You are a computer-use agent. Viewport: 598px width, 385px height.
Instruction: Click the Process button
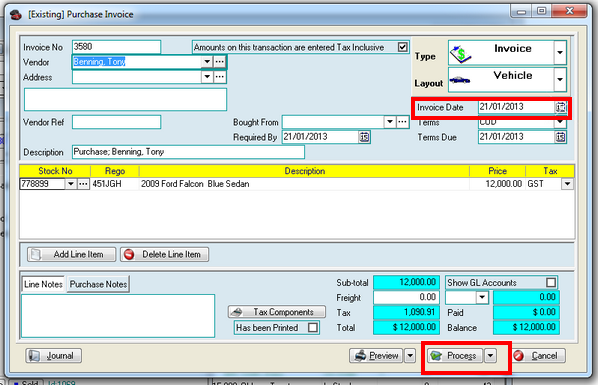point(455,356)
